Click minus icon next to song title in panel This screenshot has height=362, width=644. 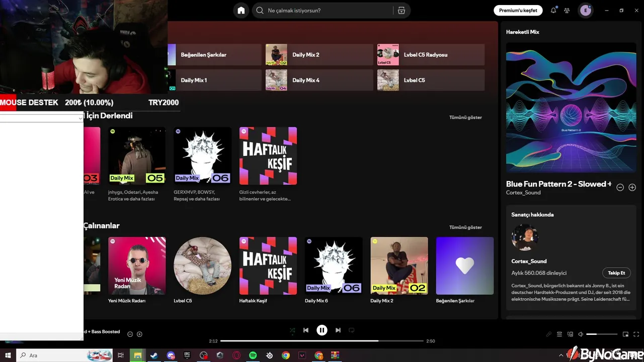pos(620,188)
